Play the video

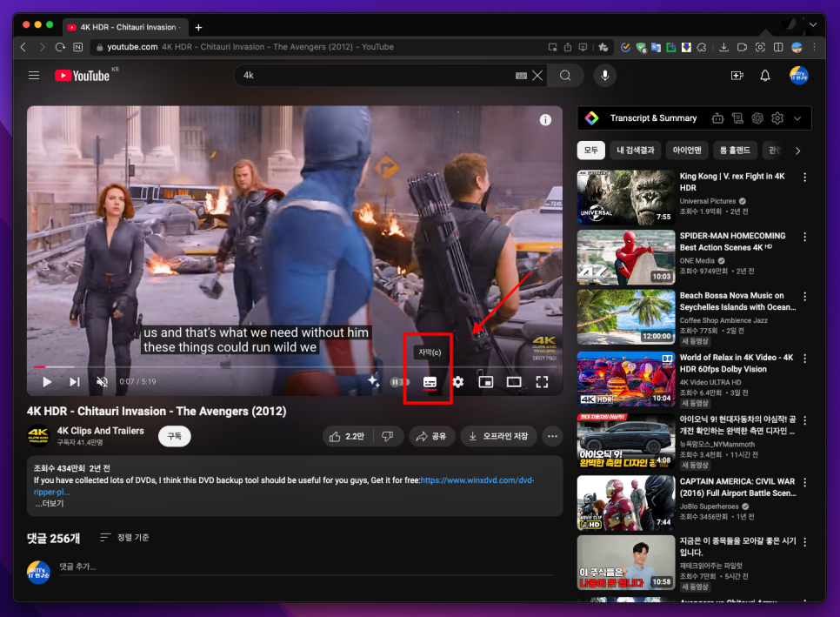(x=47, y=382)
